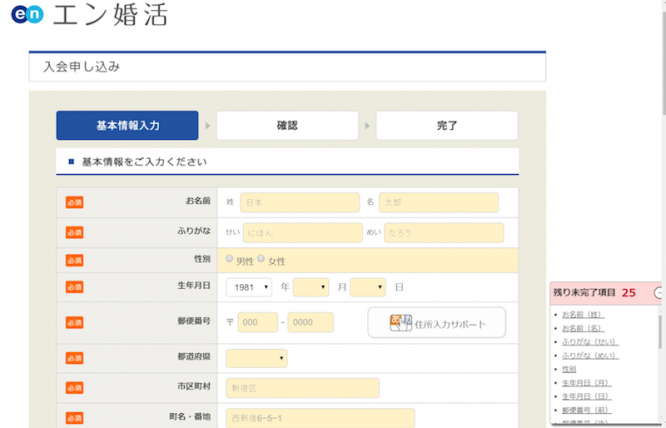Jump to 性別 in remaining items list
This screenshot has width=666, height=428.
[x=569, y=369]
